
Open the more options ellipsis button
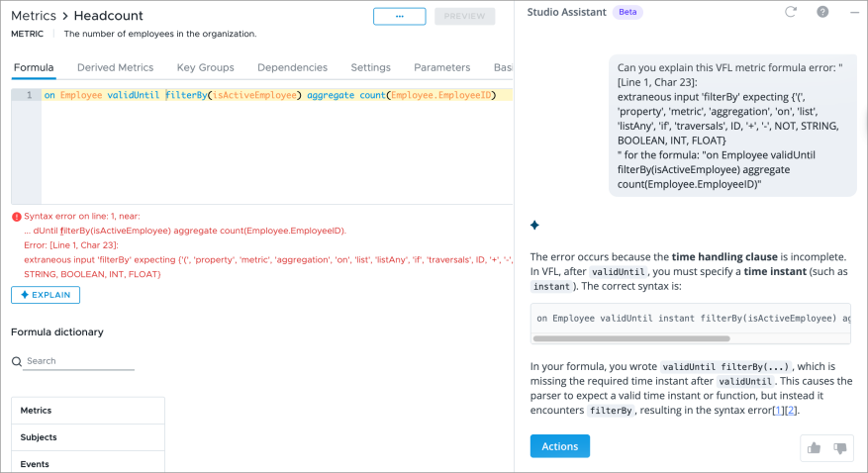click(x=399, y=16)
